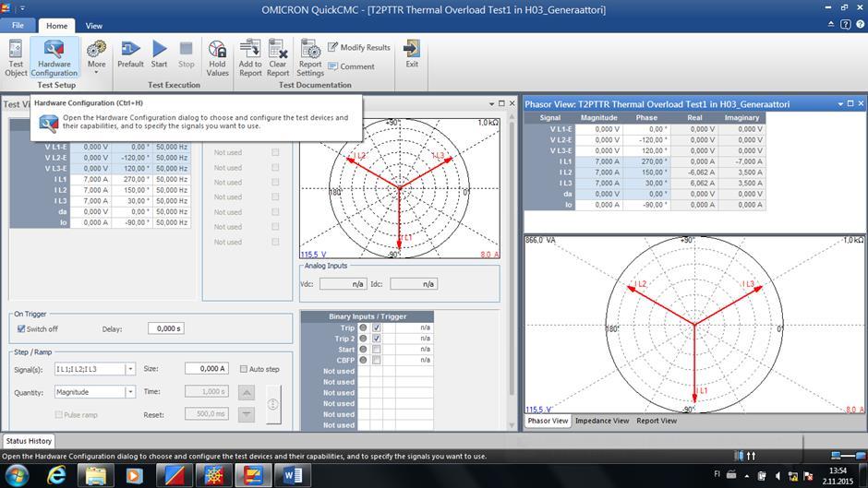Start the Prefault state
Image resolution: width=868 pixels, height=488 pixels.
pyautogui.click(x=130, y=54)
